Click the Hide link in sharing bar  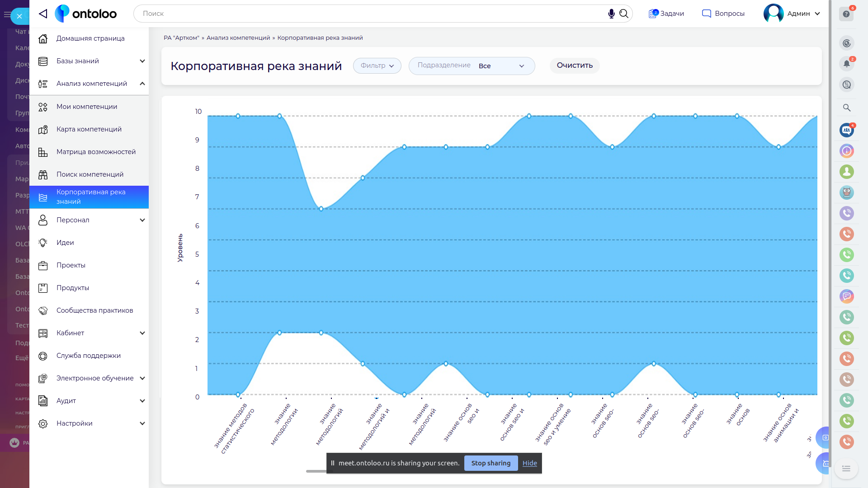[529, 463]
